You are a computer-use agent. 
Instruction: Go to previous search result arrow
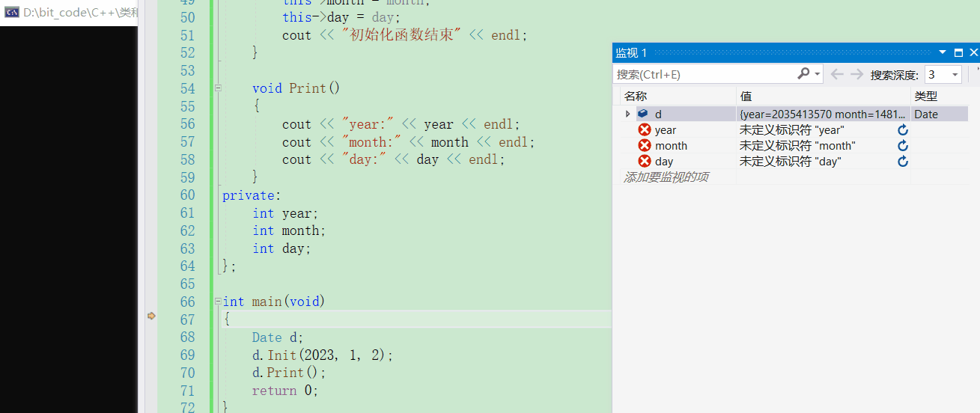pyautogui.click(x=837, y=74)
